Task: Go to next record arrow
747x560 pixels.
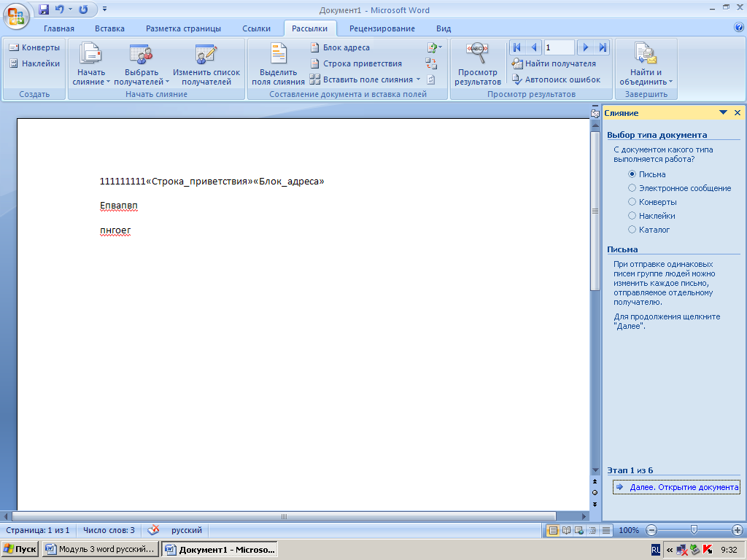Action: (586, 47)
